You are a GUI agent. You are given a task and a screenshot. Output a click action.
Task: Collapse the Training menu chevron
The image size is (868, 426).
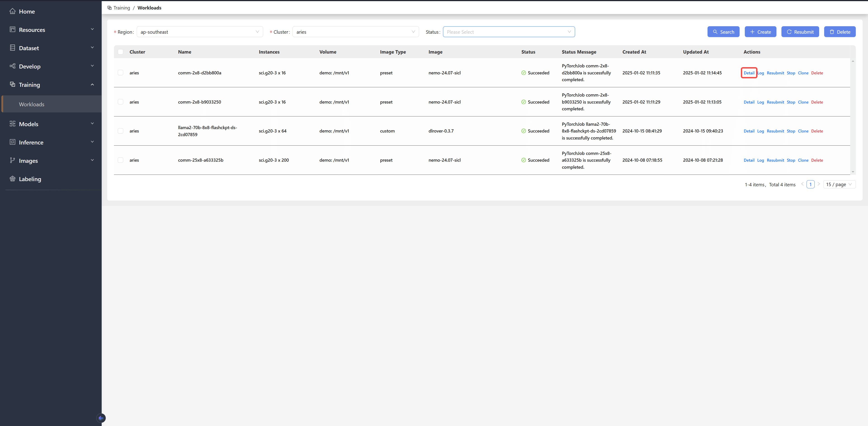pyautogui.click(x=92, y=84)
